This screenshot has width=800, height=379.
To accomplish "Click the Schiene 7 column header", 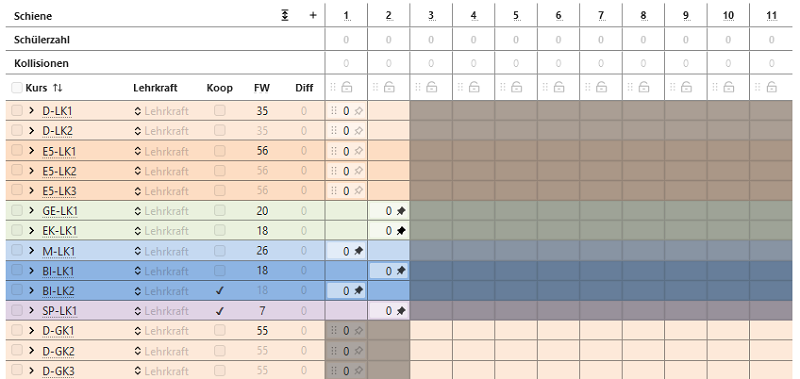I will [x=601, y=16].
